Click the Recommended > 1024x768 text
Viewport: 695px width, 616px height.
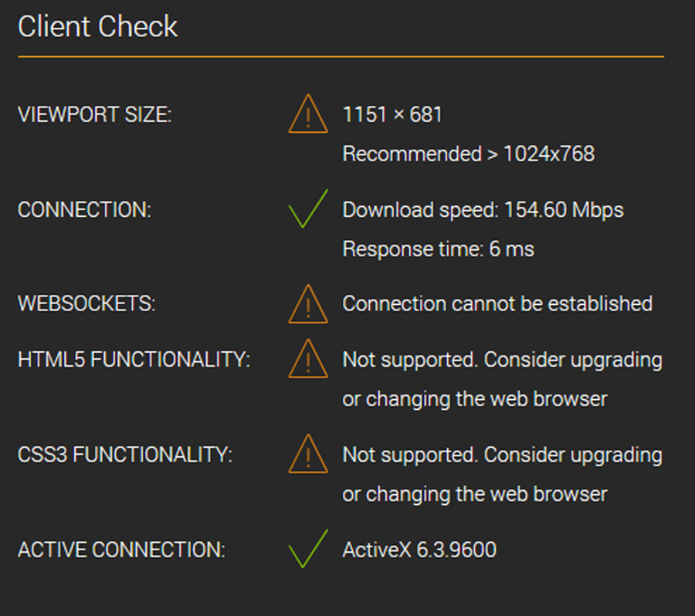coord(469,154)
